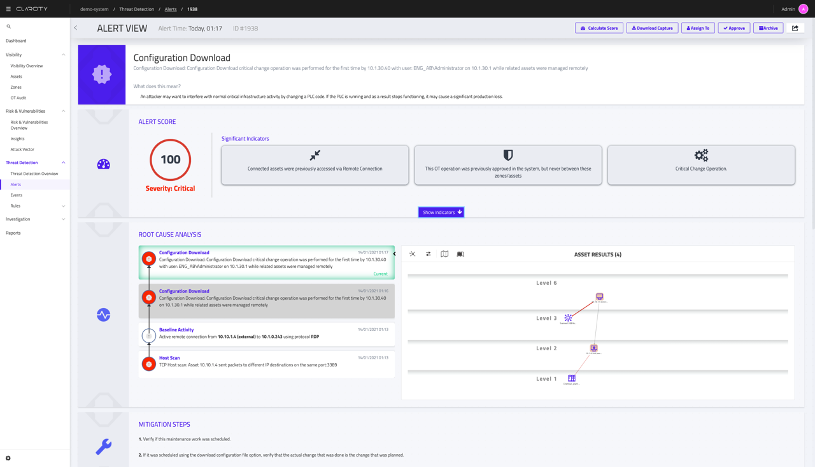Click the Admin user avatar
This screenshot has height=468, width=816.
point(803,9)
